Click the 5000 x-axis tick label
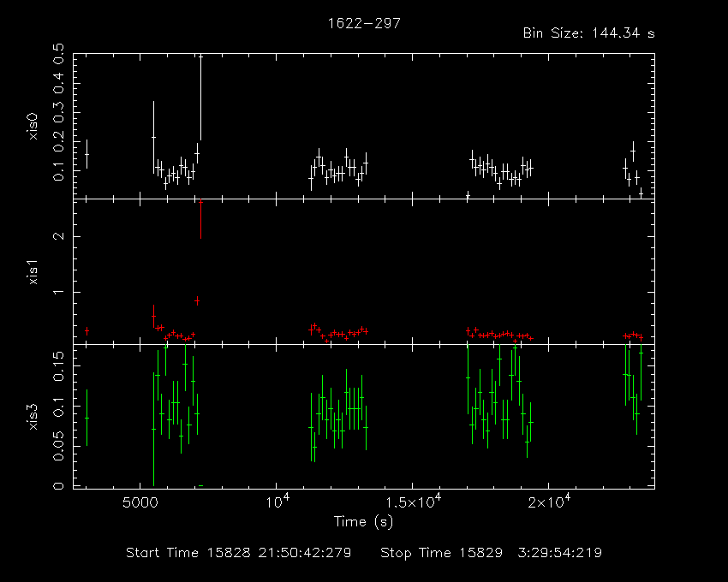 tap(140, 502)
